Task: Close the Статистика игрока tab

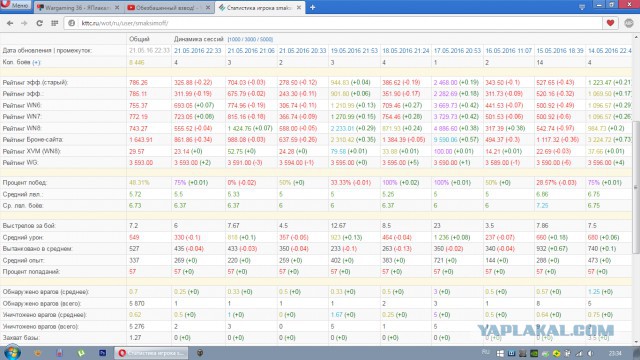Action: point(299,7)
